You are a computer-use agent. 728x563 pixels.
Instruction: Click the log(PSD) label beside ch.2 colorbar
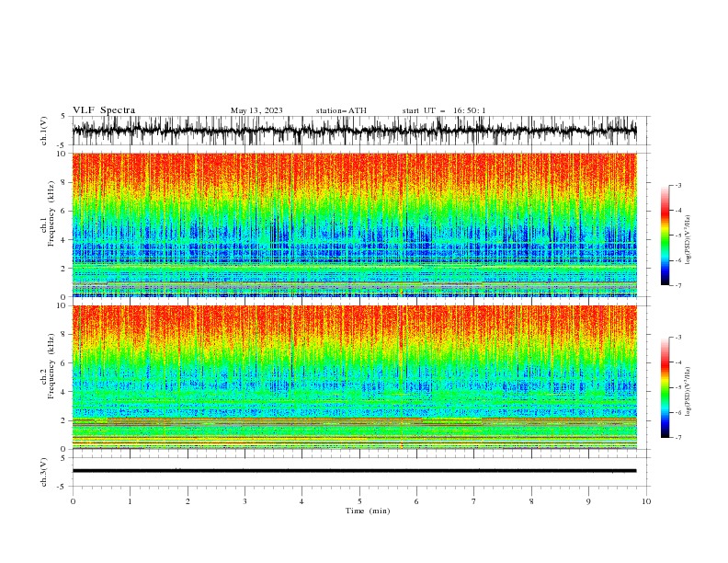(688, 392)
